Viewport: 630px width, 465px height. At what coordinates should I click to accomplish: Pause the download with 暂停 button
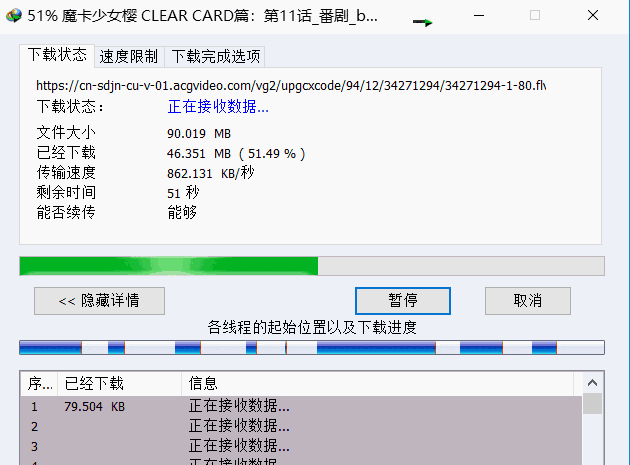[x=403, y=301]
